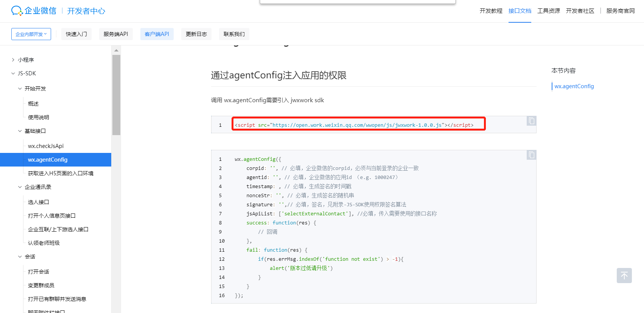The height and width of the screenshot is (313, 644).
Task: Jump to wx.agentConfig in 本节内容
Action: pyautogui.click(x=574, y=86)
